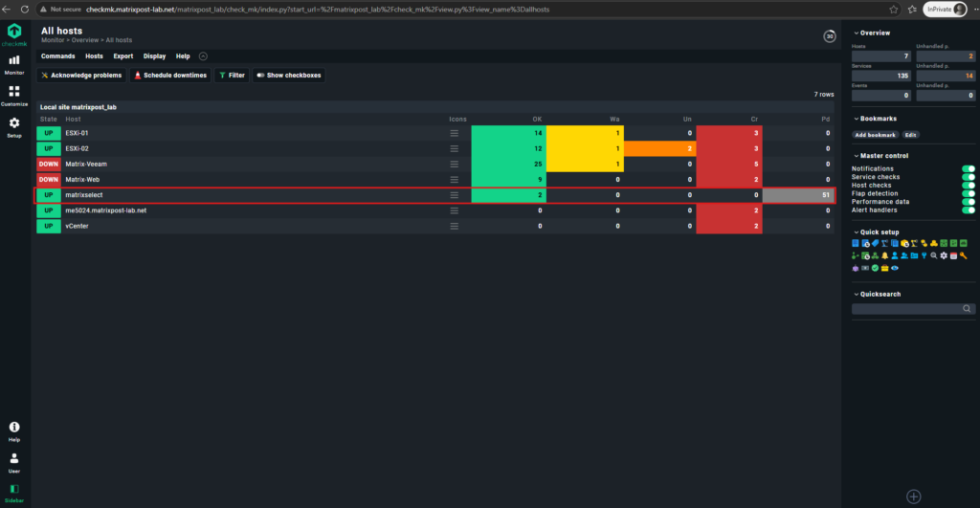This screenshot has width=980, height=508.
Task: Toggle Flap detection switch
Action: coord(969,193)
